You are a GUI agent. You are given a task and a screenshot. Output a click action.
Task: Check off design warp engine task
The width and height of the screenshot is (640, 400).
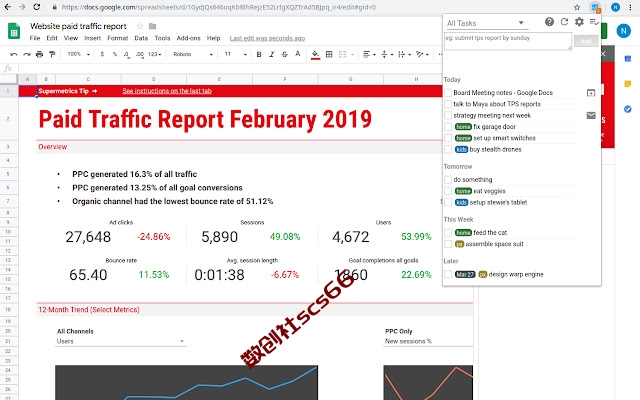(x=448, y=274)
